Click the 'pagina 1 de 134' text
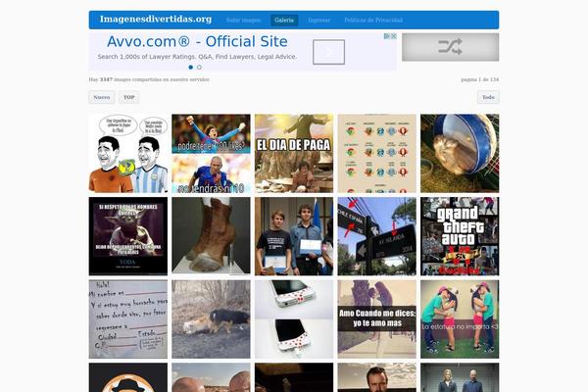The image size is (588, 392). coord(480,79)
